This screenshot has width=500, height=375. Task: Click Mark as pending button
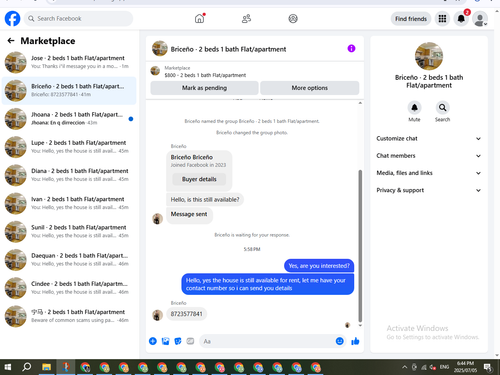tap(204, 88)
